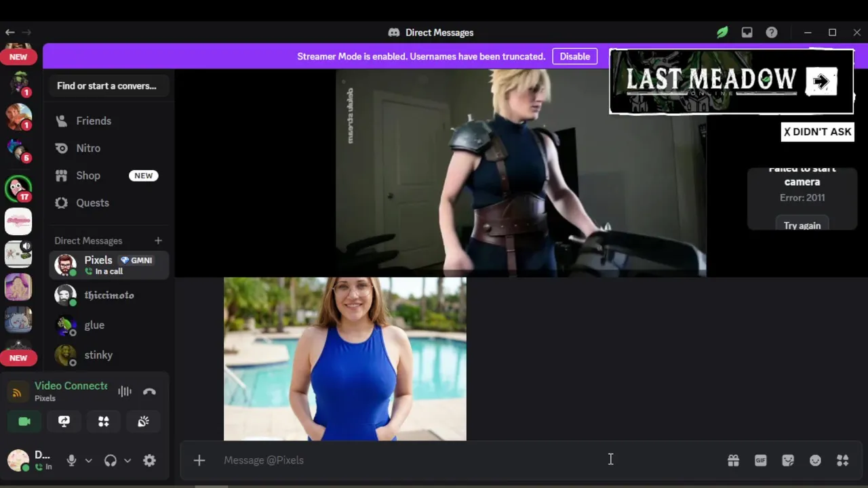The image size is (868, 488).
Task: Open the gift icon in message bar
Action: coord(733,460)
